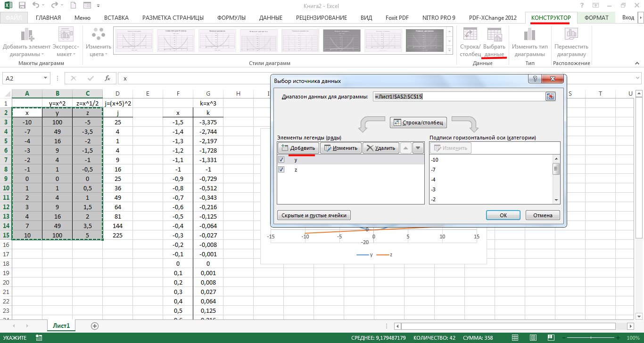The width and height of the screenshot is (644, 343).
Task: Add a new sheet with plus icon
Action: click(95, 326)
